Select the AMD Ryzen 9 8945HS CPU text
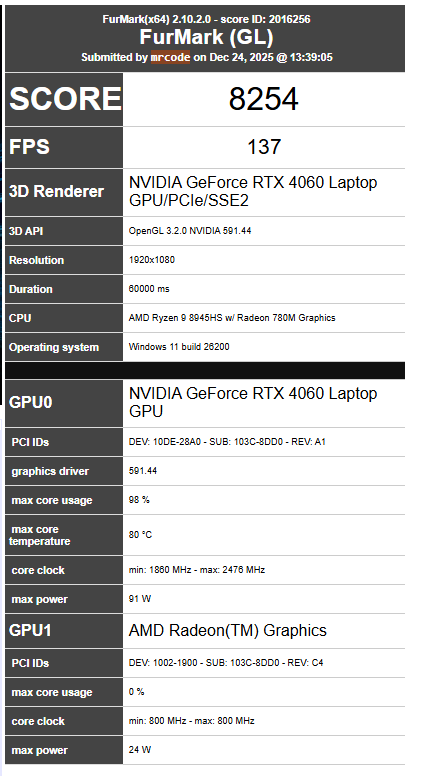The image size is (433, 776). 232,318
